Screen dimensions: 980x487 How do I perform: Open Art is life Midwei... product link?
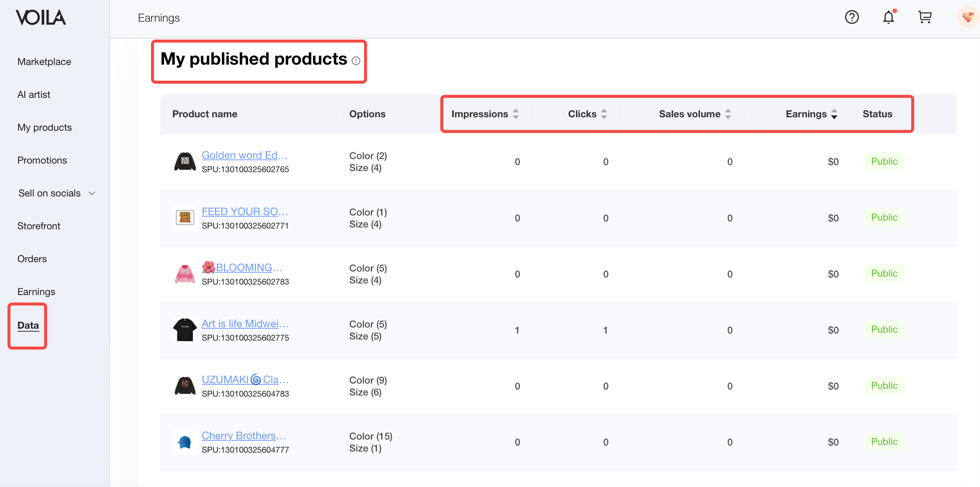[x=244, y=323]
